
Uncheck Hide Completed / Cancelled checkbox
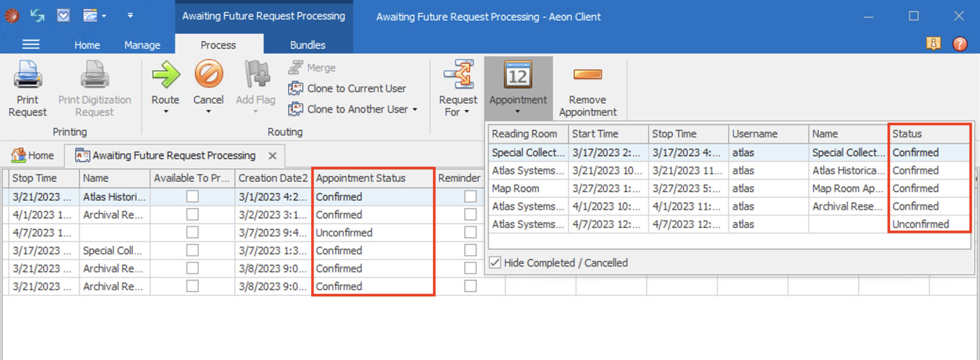tap(495, 262)
